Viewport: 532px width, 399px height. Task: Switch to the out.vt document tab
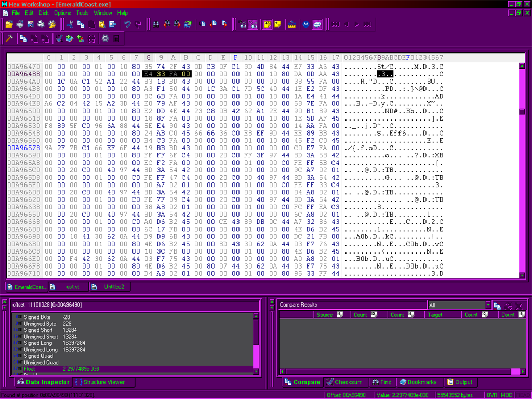click(69, 287)
